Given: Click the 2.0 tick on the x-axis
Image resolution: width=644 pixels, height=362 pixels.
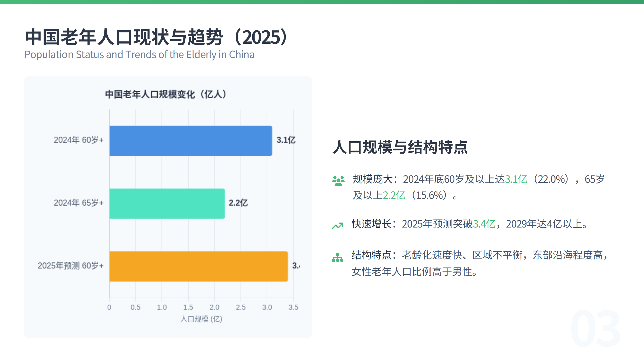Looking at the screenshot, I should pos(214,307).
